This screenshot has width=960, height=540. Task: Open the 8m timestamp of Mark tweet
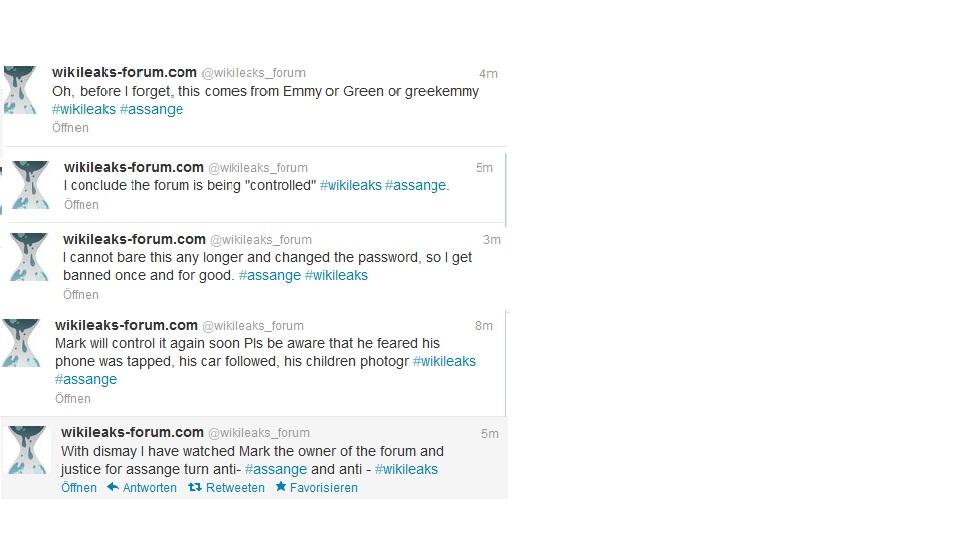point(484,326)
